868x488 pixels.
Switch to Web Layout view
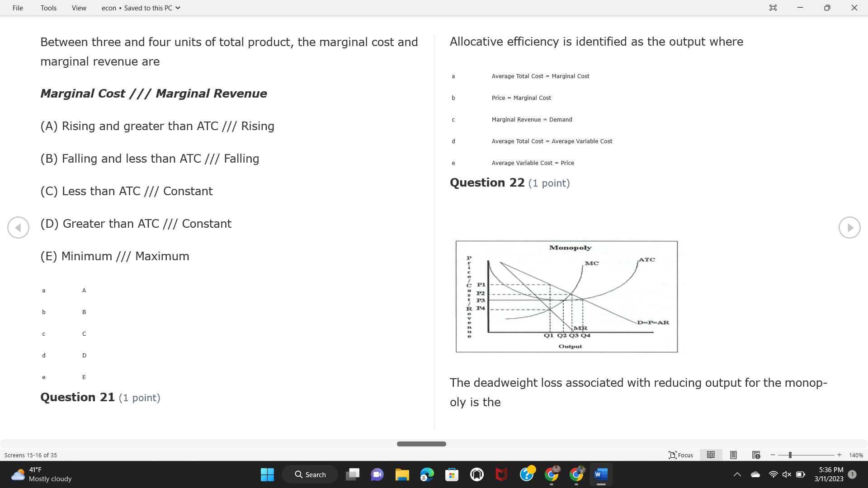[x=755, y=455]
